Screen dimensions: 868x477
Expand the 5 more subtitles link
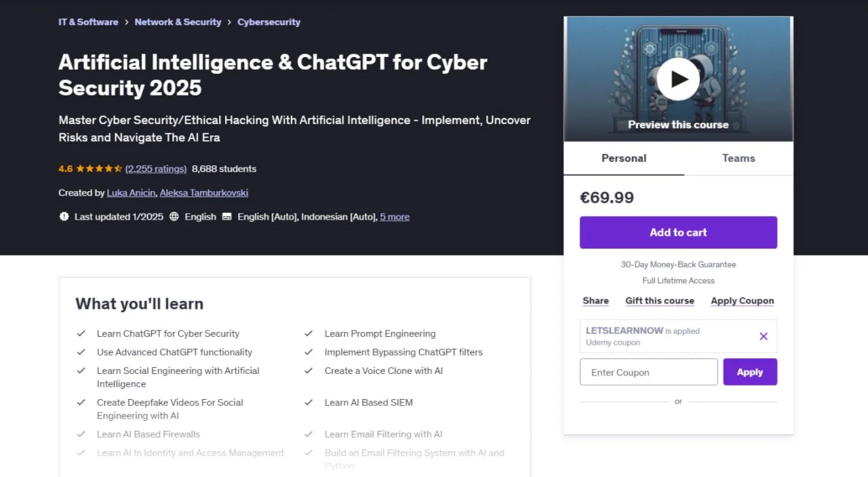coord(394,217)
